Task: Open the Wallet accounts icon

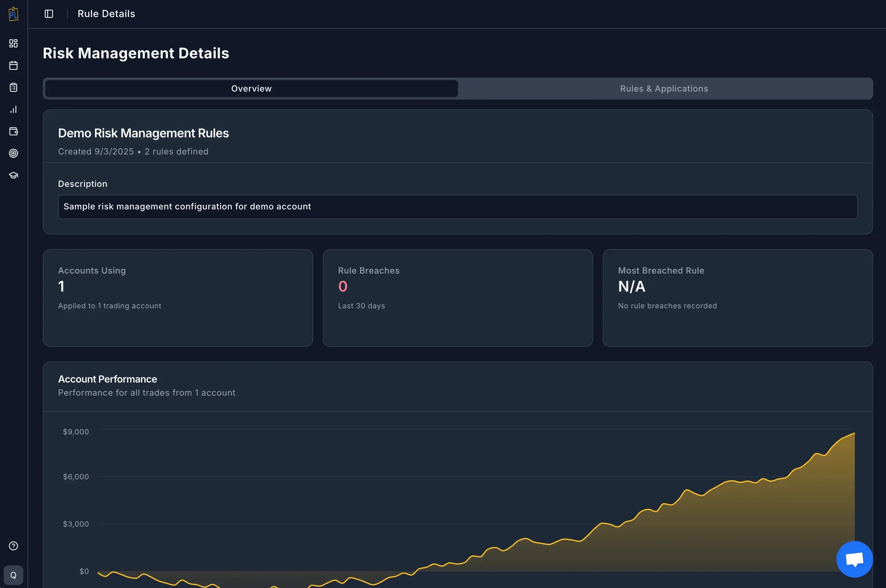Action: (13, 131)
